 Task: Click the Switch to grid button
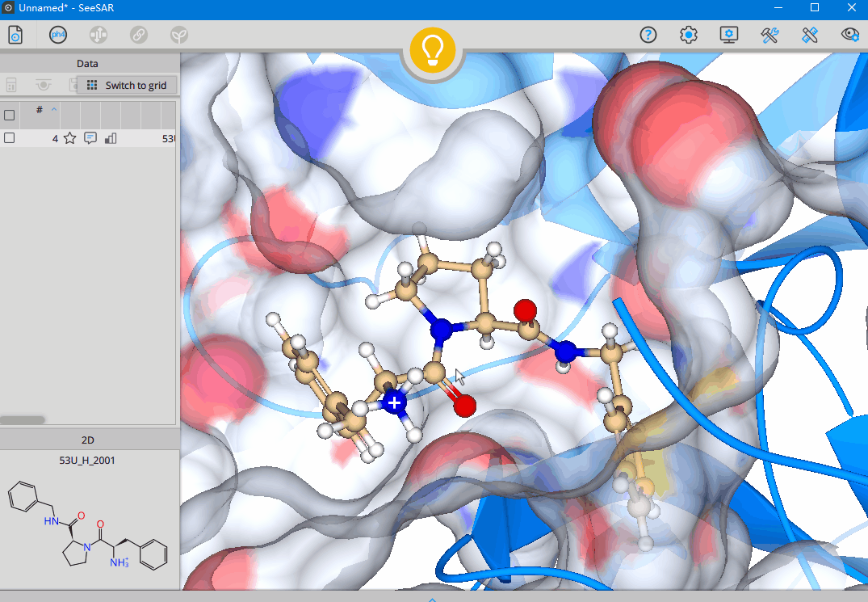[x=127, y=85]
